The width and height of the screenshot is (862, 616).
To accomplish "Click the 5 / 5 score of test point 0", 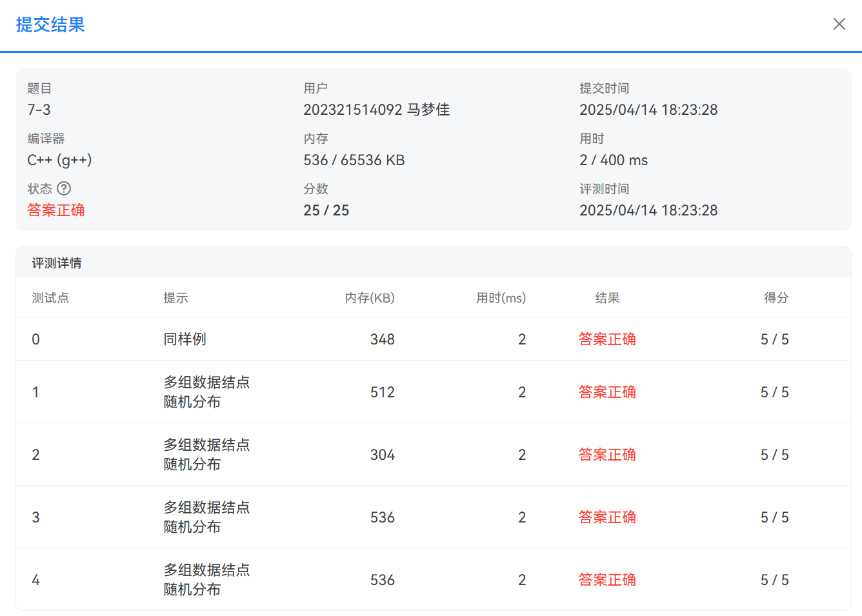I will pyautogui.click(x=774, y=339).
